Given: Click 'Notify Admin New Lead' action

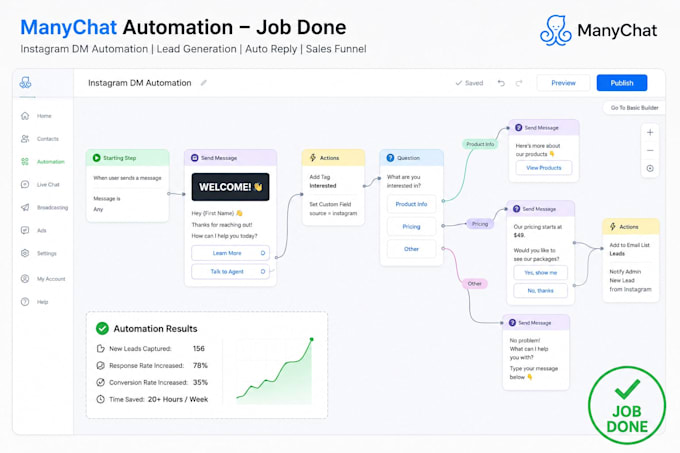Looking at the screenshot, I should tap(631, 280).
